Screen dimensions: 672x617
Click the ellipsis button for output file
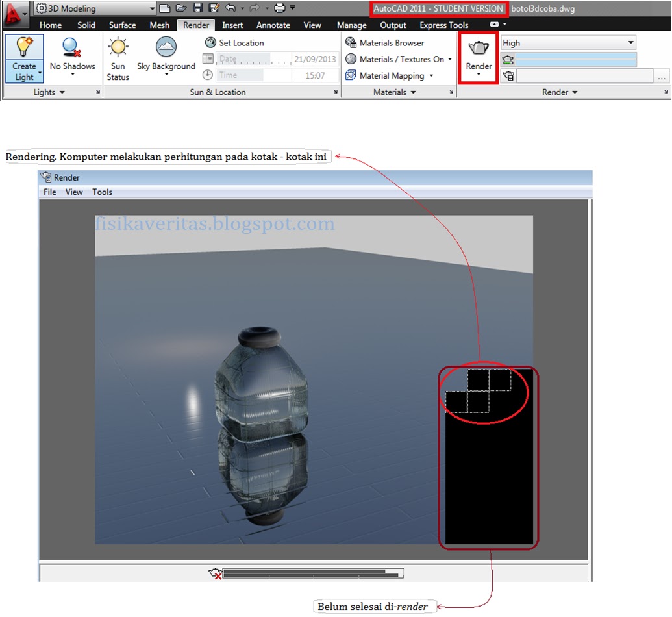point(663,77)
